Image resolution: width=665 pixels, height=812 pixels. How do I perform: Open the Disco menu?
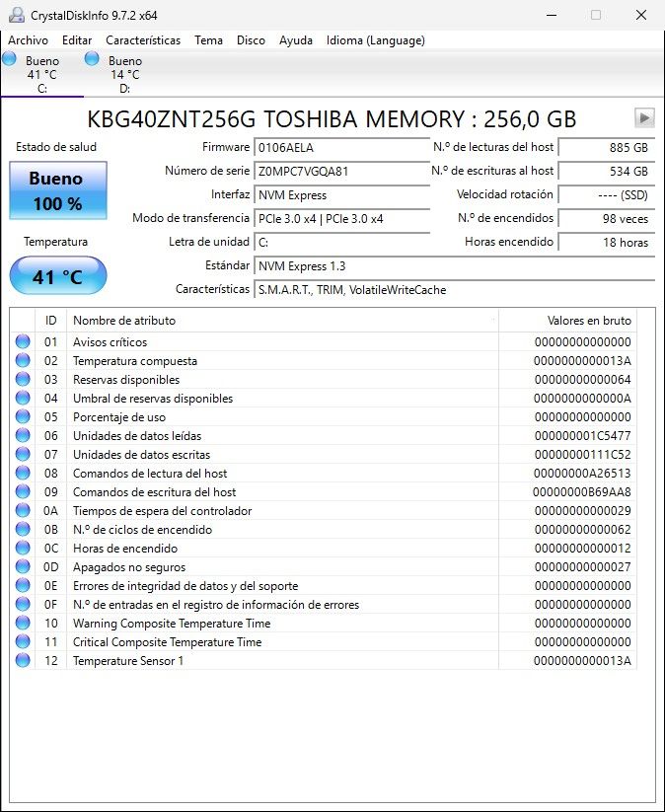point(251,40)
